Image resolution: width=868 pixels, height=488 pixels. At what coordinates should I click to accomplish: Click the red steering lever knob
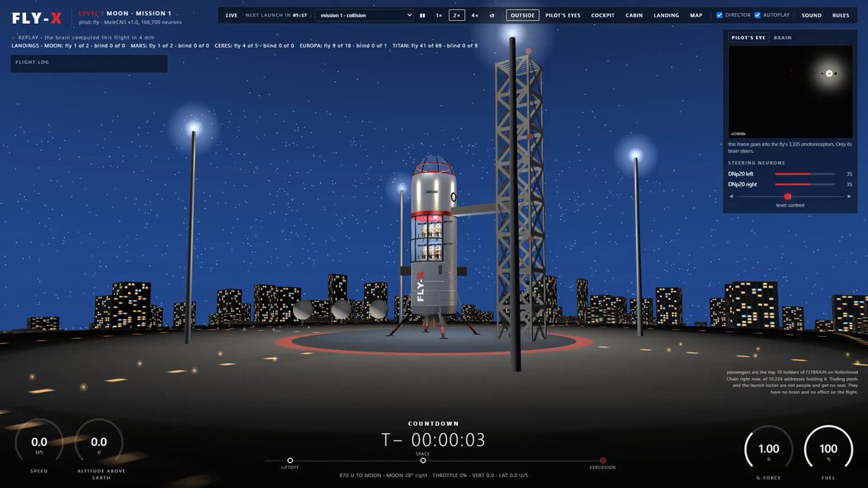click(788, 197)
